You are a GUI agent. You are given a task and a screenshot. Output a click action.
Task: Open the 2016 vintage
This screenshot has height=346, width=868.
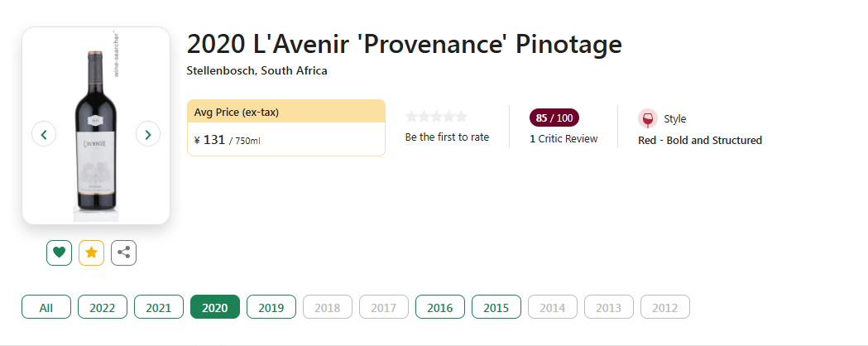click(x=439, y=307)
